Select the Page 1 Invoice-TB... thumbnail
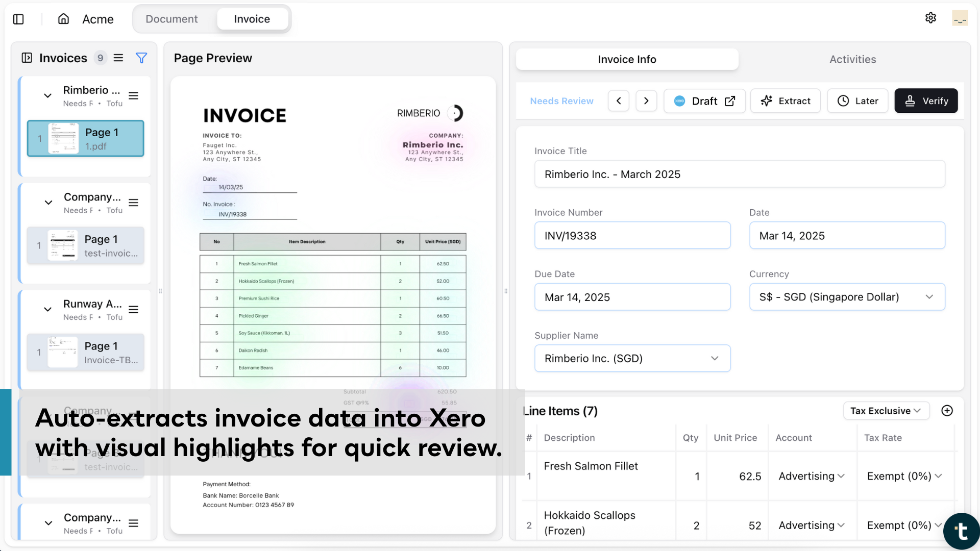 pos(85,353)
